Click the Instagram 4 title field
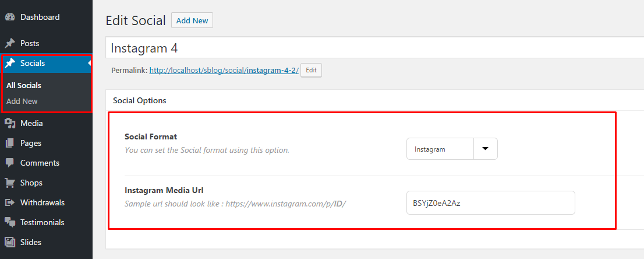This screenshot has width=644, height=259. (374, 48)
